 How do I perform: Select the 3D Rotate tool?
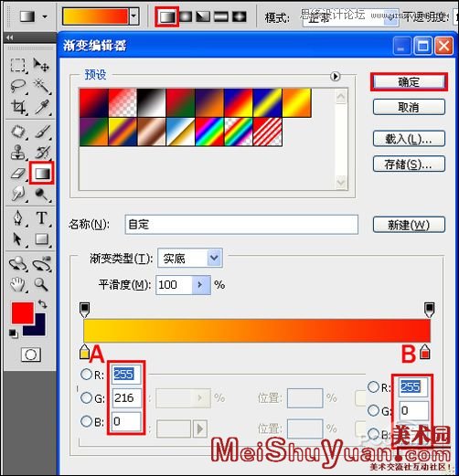pos(17,264)
